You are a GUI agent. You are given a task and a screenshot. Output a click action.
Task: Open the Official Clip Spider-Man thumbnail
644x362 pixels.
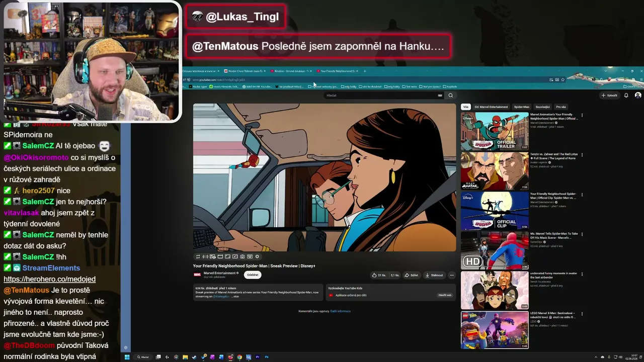pos(495,210)
